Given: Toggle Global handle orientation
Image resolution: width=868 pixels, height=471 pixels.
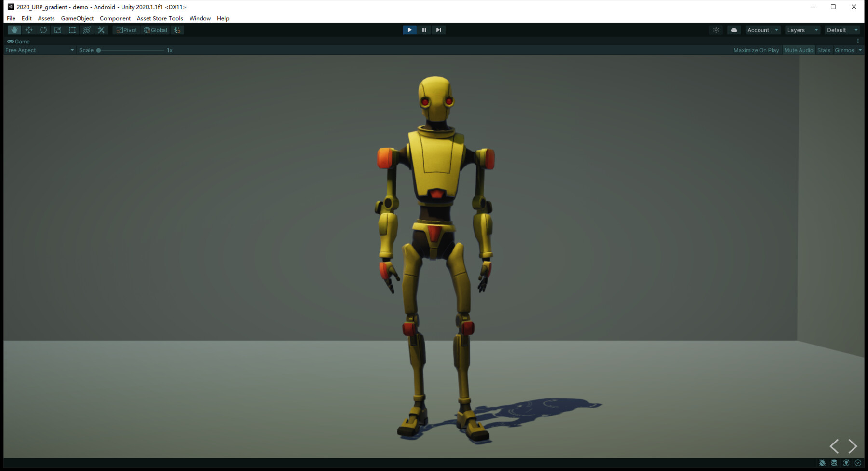Looking at the screenshot, I should pos(155,29).
